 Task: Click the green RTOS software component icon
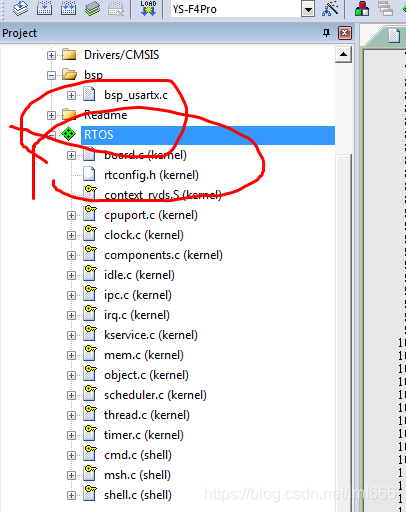point(69,134)
